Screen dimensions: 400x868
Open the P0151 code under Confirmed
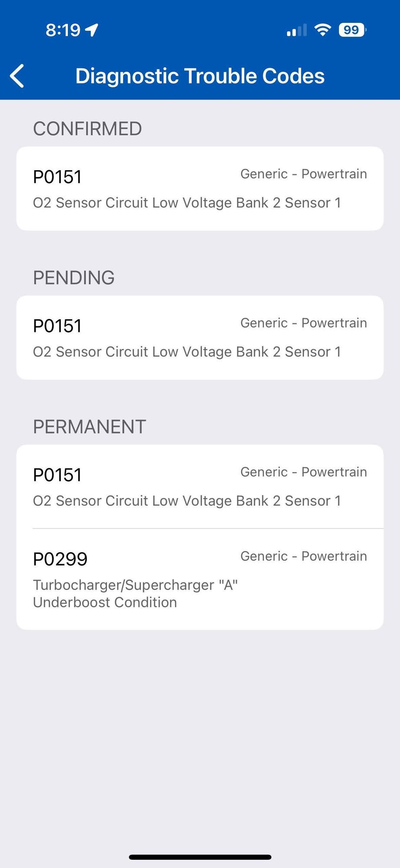(57, 177)
